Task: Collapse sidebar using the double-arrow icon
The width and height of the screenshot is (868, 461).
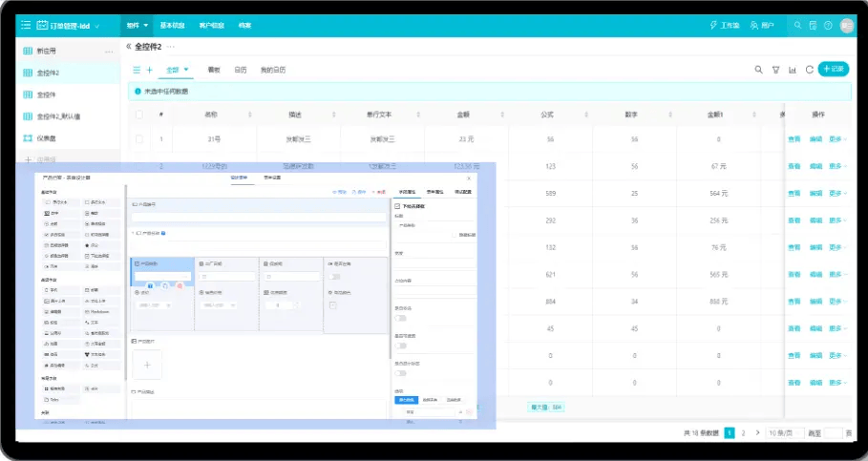Action: [128, 46]
